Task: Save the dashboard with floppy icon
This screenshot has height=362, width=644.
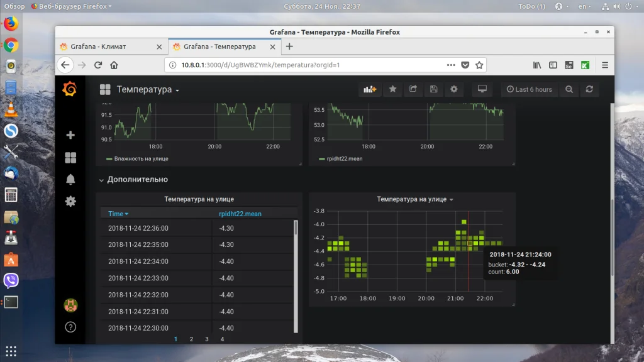Action: pyautogui.click(x=433, y=89)
